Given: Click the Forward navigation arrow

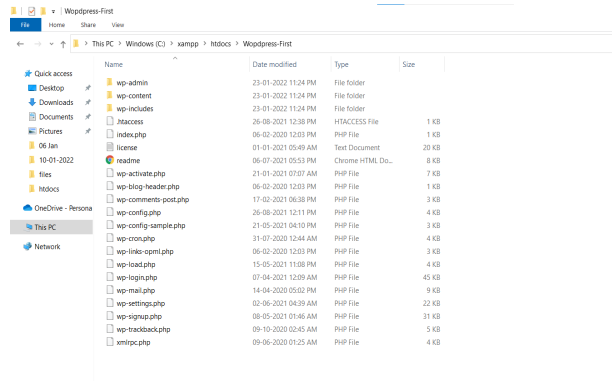Looking at the screenshot, I should (x=38, y=44).
